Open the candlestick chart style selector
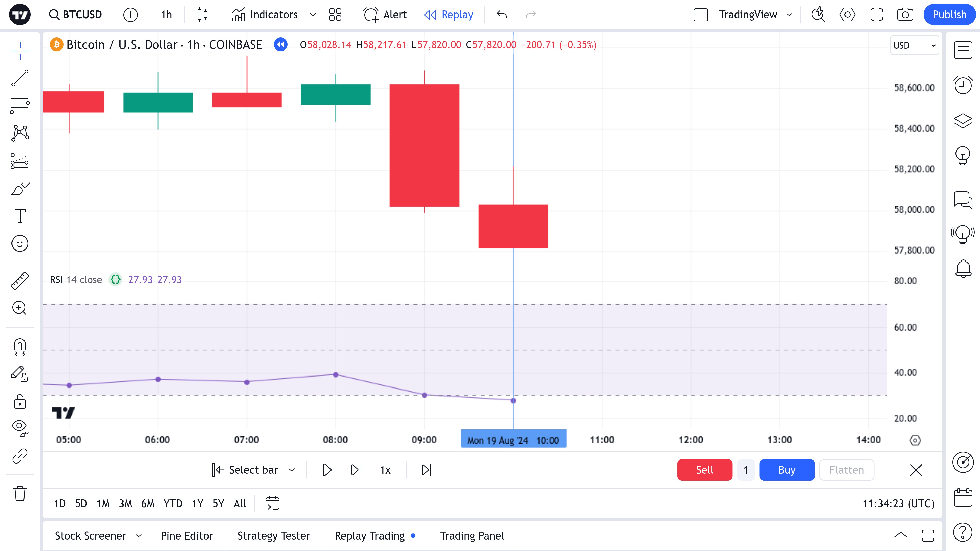This screenshot has height=551, width=980. click(x=202, y=15)
